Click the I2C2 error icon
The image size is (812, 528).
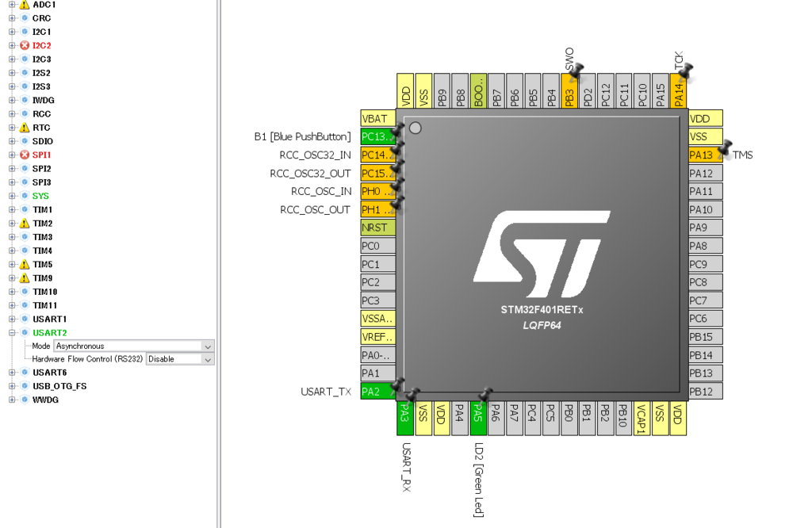(25, 45)
